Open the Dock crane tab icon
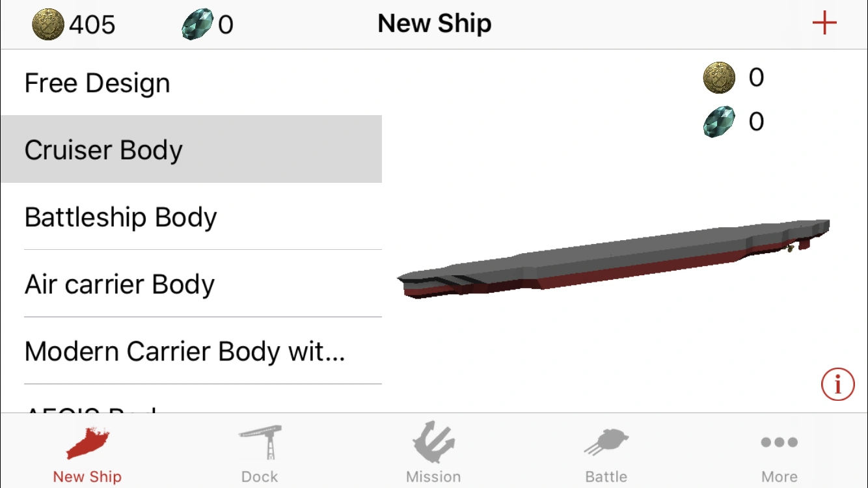The height and width of the screenshot is (488, 868). 260,441
